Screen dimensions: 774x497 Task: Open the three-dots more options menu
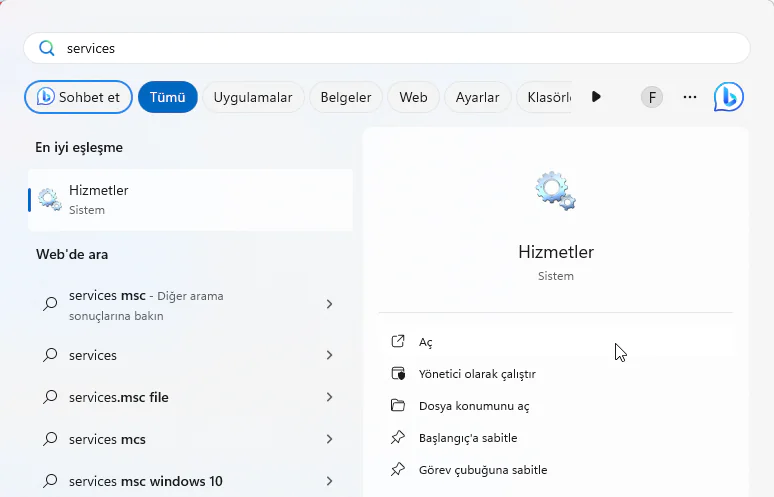[x=690, y=97]
